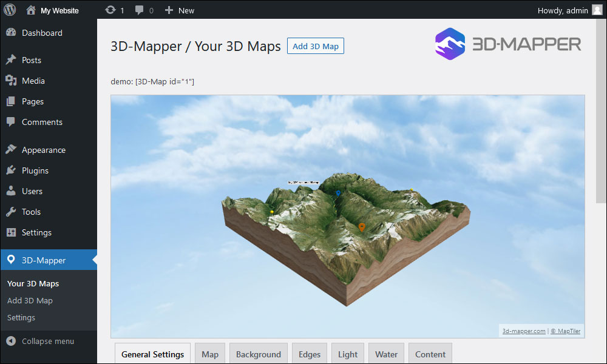Viewport: 607px width, 364px height.
Task: Click the Plugins plug icon
Action: 11,170
